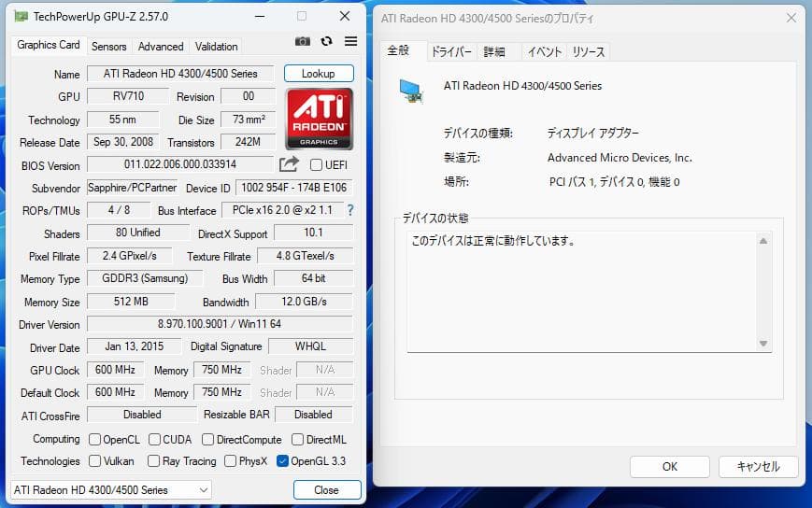Open the GPU-Z hamburger menu

point(350,41)
